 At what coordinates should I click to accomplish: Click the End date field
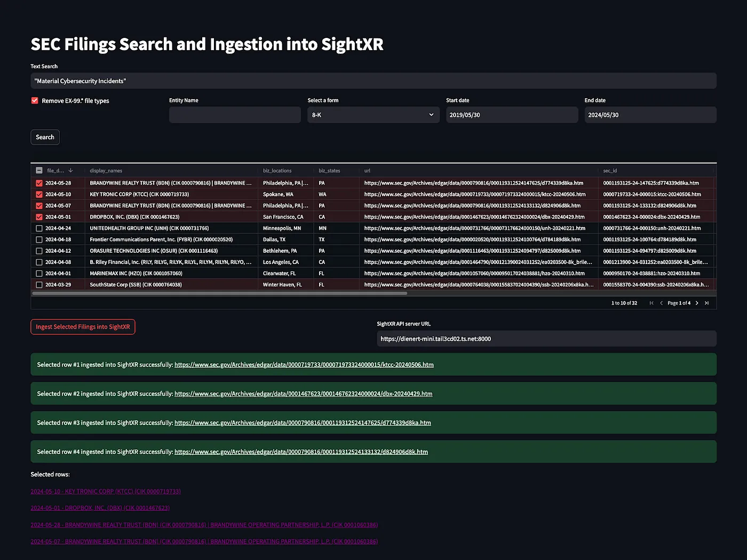click(x=650, y=115)
